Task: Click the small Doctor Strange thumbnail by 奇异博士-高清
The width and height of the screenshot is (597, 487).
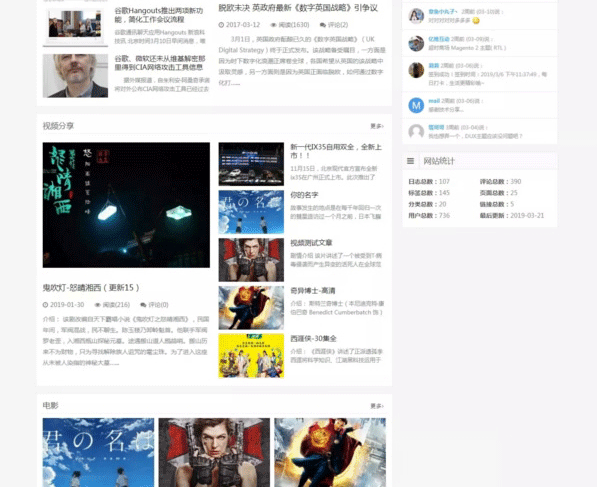Action: (x=251, y=308)
